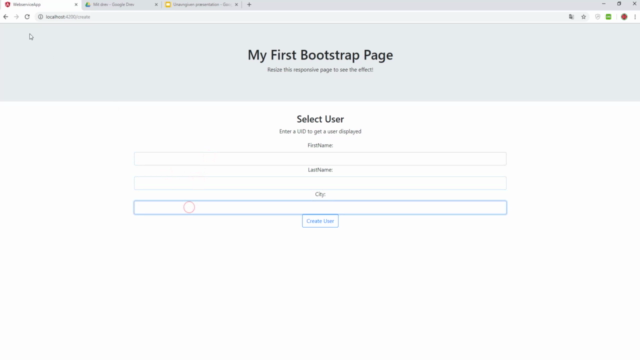This screenshot has height=360, width=640.
Task: Click the 'Resize this responsive page' subtitle
Action: pyautogui.click(x=320, y=70)
